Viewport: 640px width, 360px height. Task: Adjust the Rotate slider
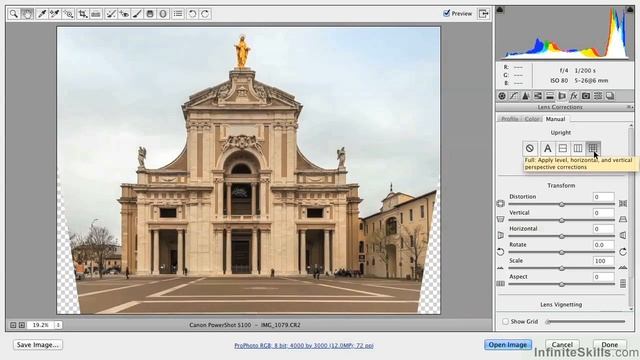click(562, 252)
